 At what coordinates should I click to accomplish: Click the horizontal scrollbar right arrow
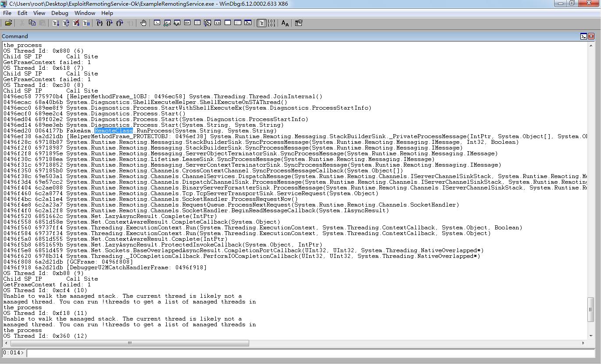583,343
